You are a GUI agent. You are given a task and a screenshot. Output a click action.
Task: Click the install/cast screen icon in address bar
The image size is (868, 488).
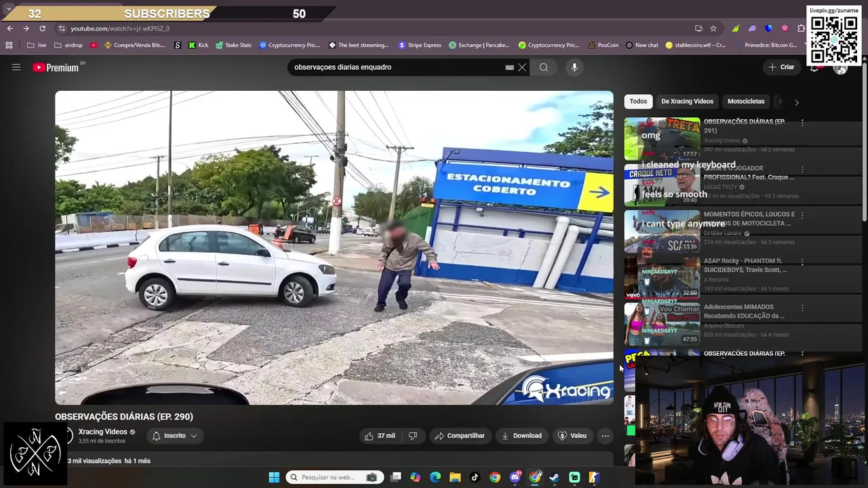tap(698, 28)
